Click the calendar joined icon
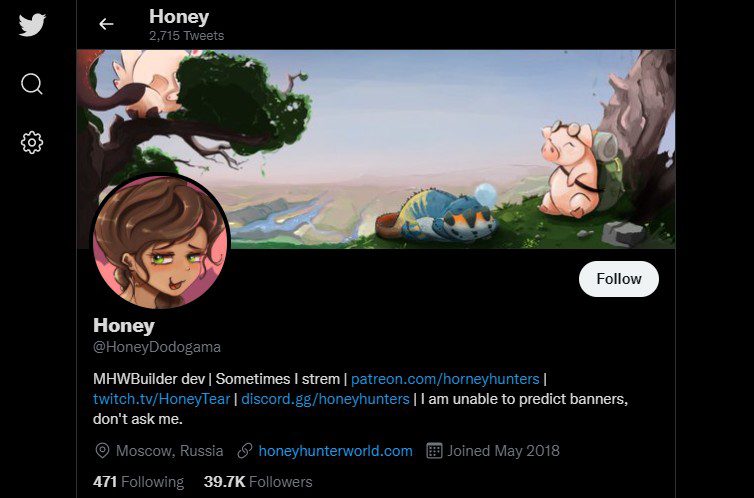The height and width of the screenshot is (498, 754). click(x=434, y=451)
